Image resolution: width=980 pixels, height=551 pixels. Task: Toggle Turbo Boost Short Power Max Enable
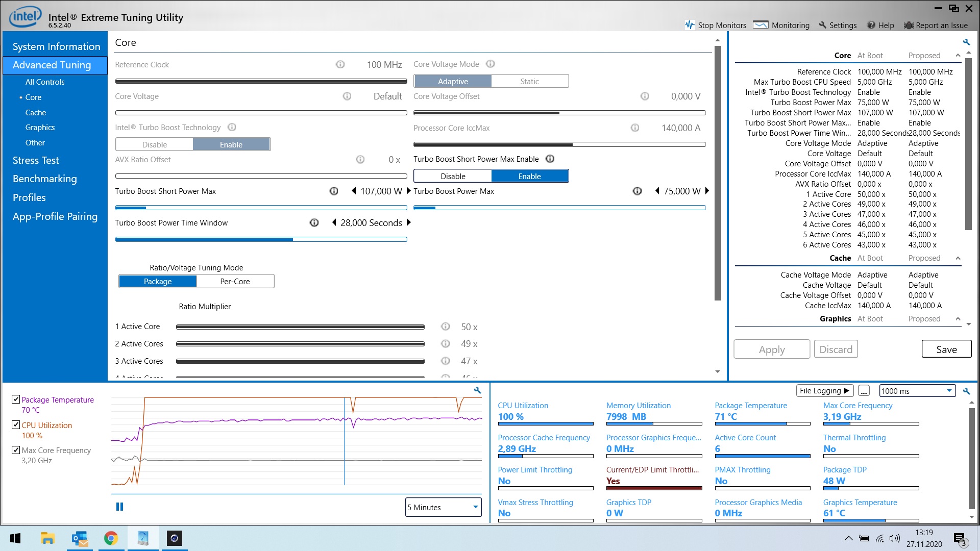pos(452,176)
